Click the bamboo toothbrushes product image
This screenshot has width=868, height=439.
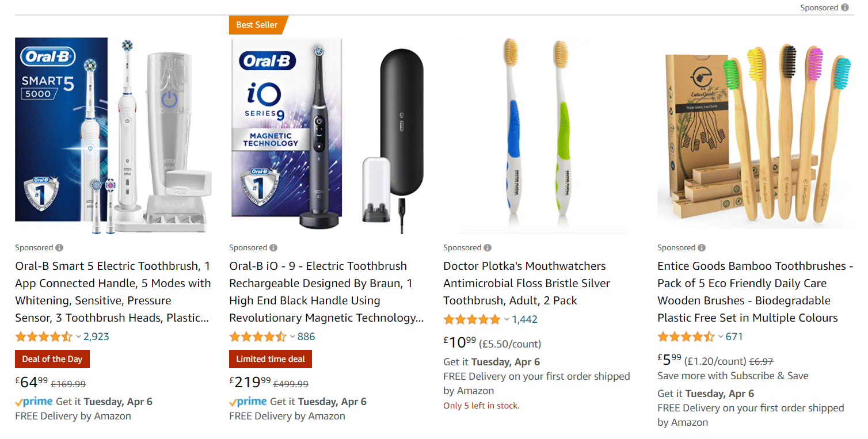click(x=756, y=136)
